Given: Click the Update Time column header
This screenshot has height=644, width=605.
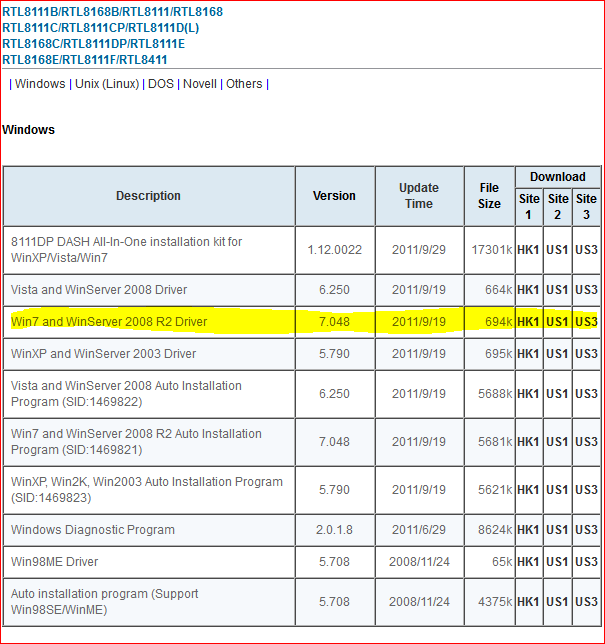Looking at the screenshot, I should [x=419, y=196].
